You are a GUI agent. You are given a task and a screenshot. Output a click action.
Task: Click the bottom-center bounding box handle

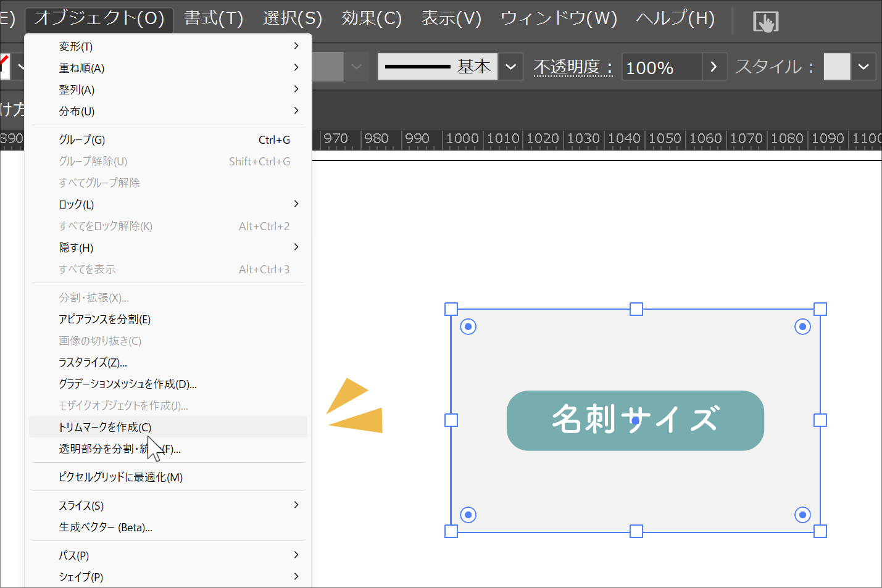click(x=636, y=531)
